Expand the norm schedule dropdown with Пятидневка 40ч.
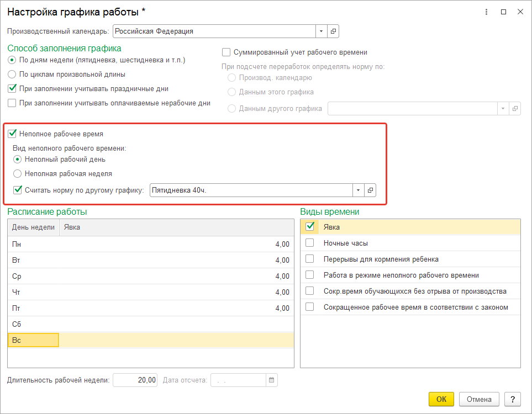This screenshot has height=414, width=532. (358, 190)
